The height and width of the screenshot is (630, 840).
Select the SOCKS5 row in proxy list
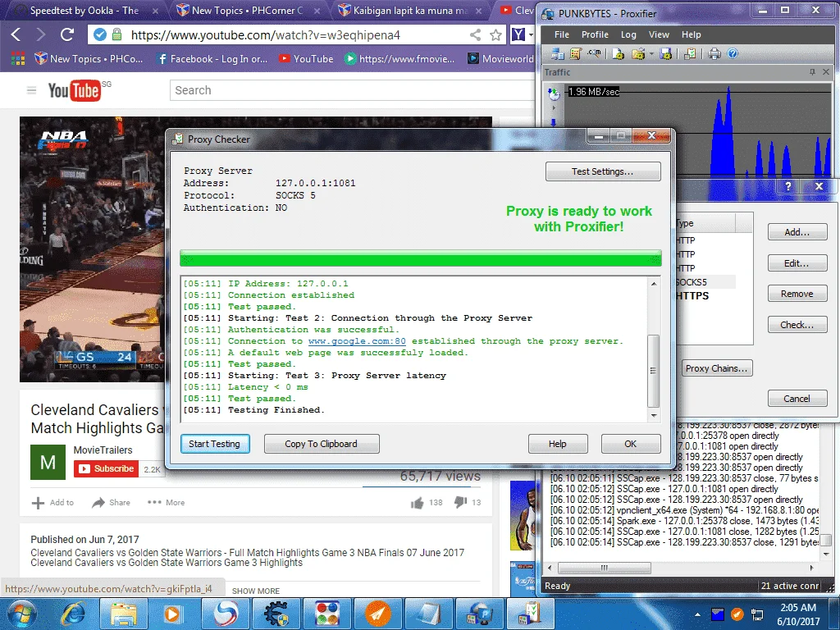tap(705, 282)
